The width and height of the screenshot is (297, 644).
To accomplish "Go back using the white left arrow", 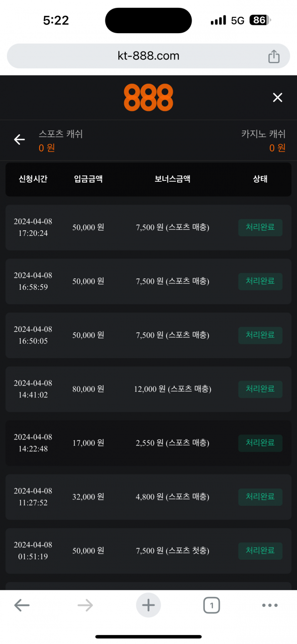I will (19, 140).
